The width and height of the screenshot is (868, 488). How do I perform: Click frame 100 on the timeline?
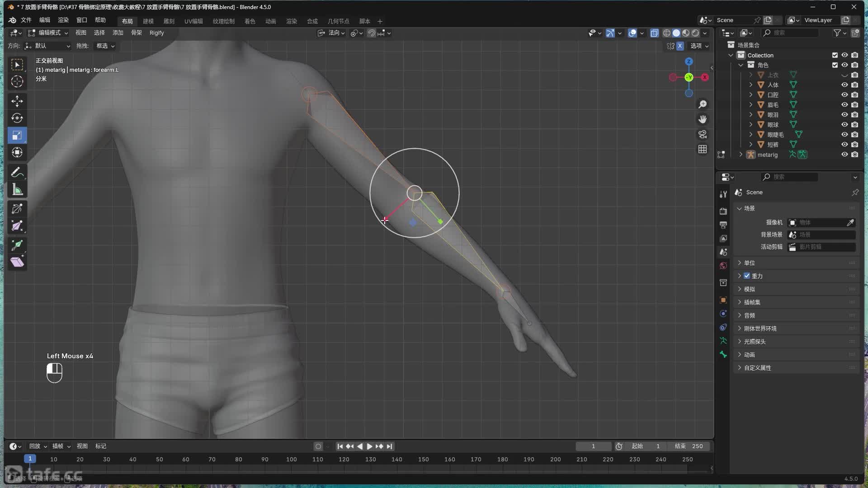pos(291,459)
